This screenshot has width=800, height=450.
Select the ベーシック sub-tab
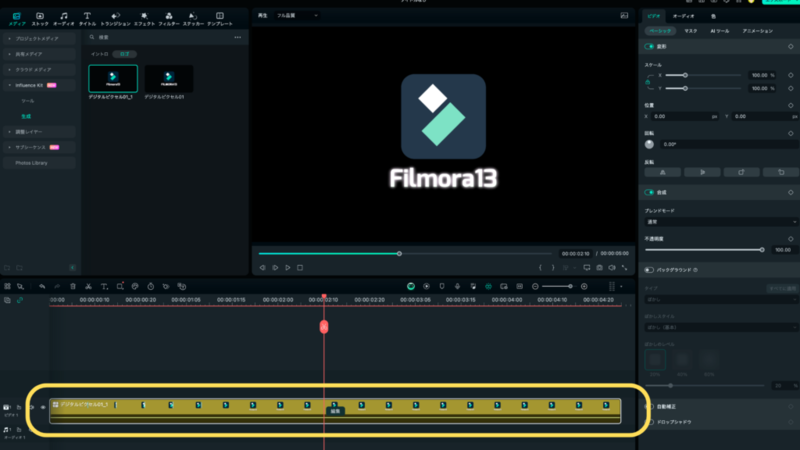(x=660, y=31)
